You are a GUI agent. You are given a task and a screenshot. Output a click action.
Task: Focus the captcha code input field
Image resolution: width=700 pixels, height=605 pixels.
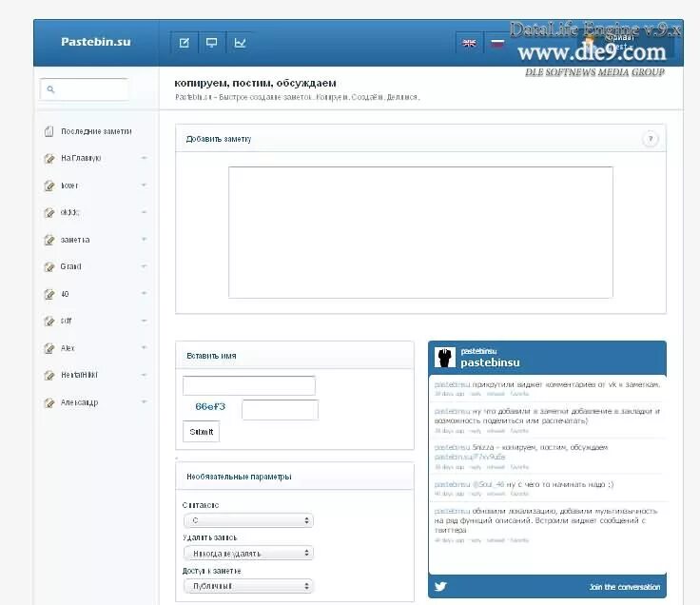(280, 410)
